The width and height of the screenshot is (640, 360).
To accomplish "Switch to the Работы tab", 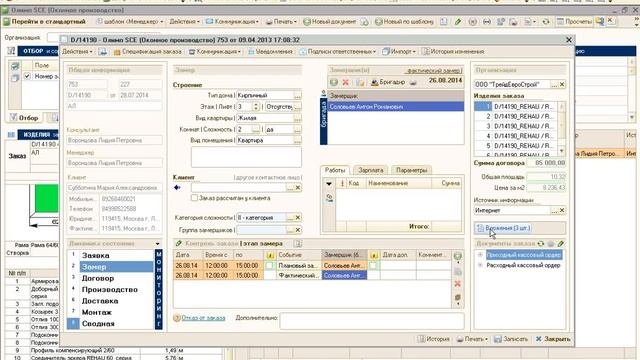I will point(335,170).
